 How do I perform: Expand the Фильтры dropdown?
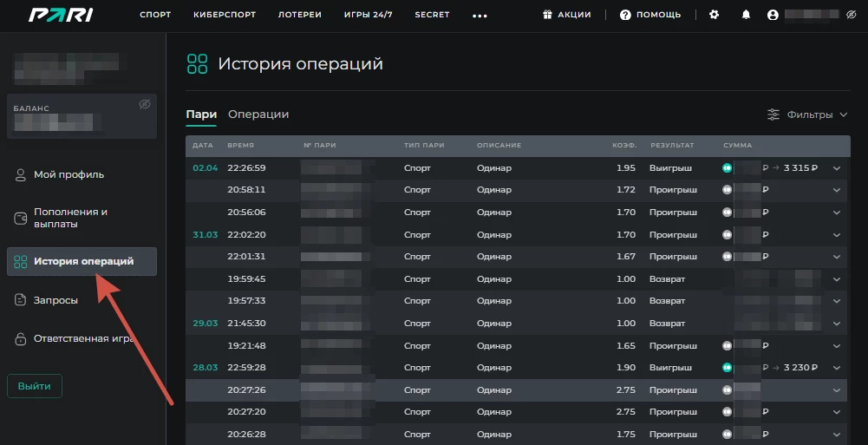[807, 115]
